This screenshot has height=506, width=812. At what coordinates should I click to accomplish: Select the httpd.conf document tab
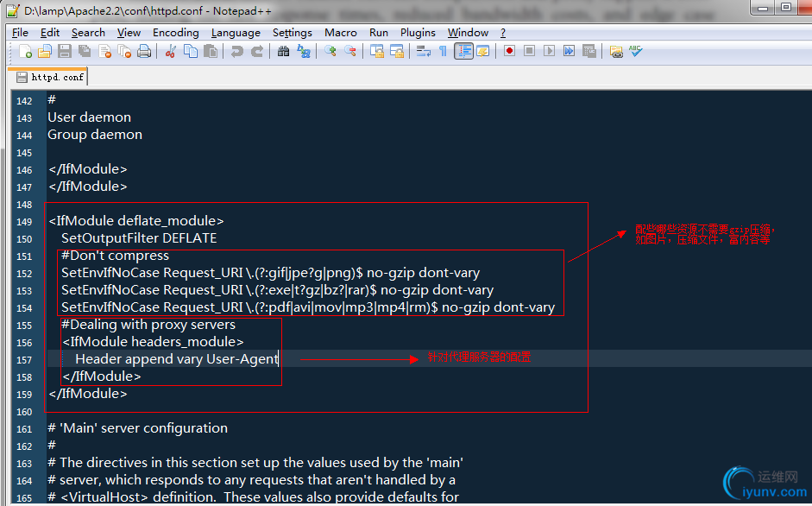(x=50, y=77)
